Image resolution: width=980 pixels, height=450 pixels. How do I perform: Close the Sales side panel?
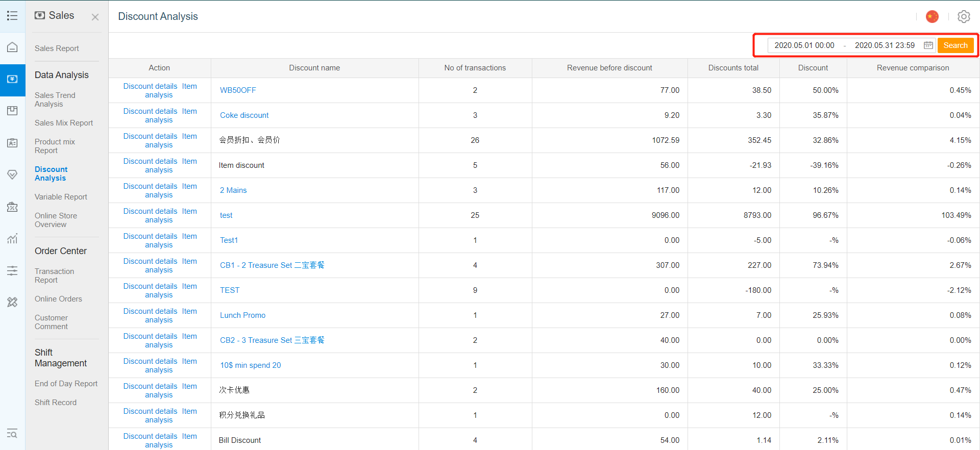click(x=95, y=17)
